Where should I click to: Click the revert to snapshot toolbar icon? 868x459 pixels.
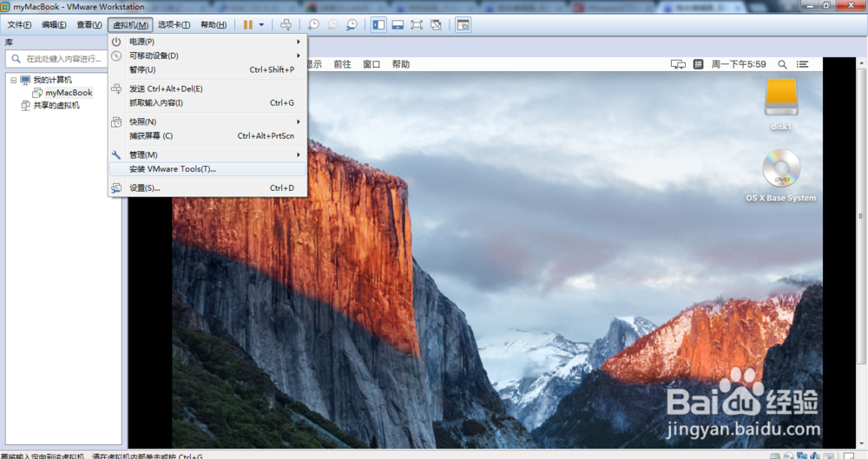[x=332, y=25]
